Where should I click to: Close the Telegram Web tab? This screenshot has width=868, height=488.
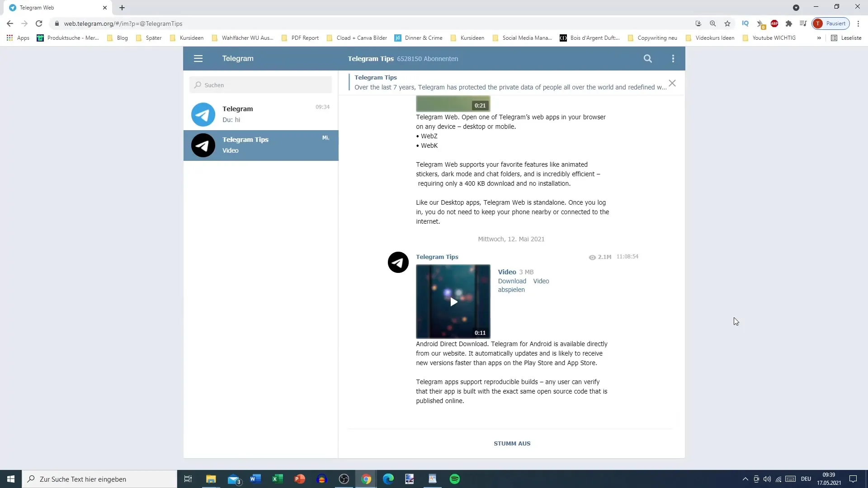(x=105, y=8)
